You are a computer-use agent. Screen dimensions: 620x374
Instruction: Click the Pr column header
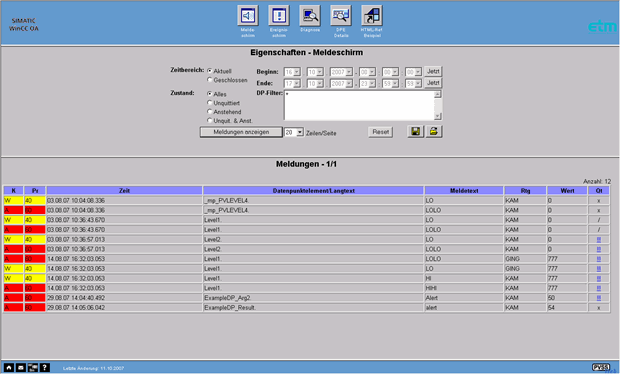(x=35, y=191)
